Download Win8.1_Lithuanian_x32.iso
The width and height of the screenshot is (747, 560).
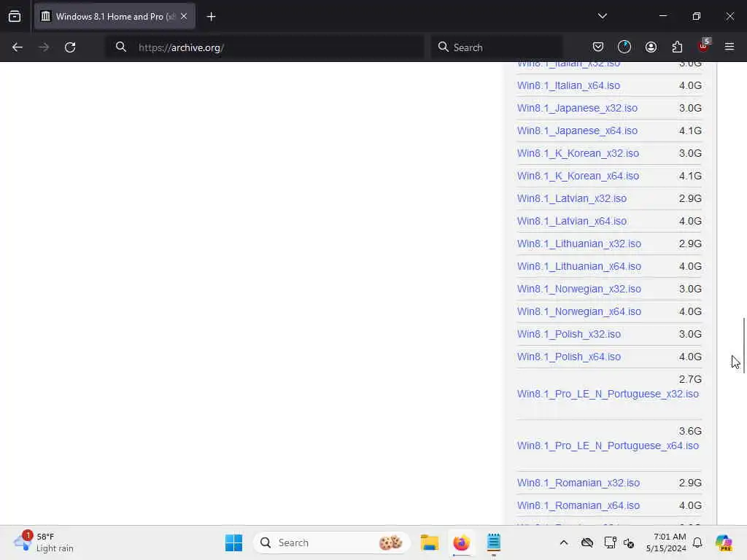[578, 244]
